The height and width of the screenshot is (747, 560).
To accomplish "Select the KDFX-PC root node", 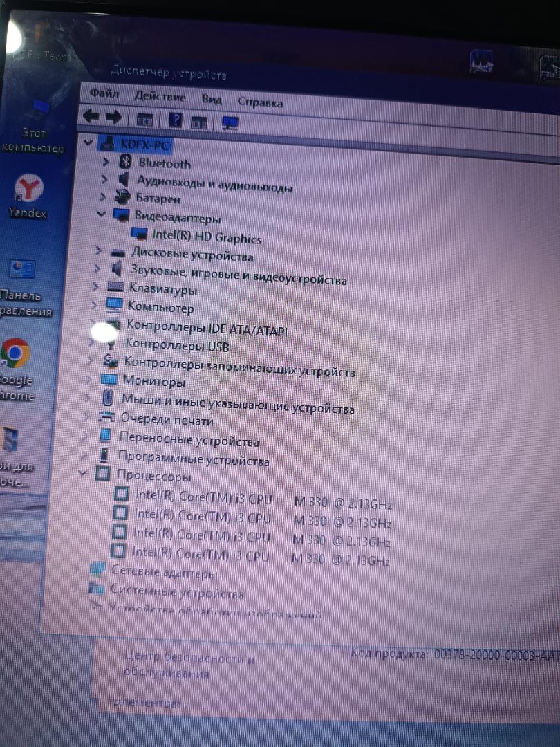I will coord(144,145).
